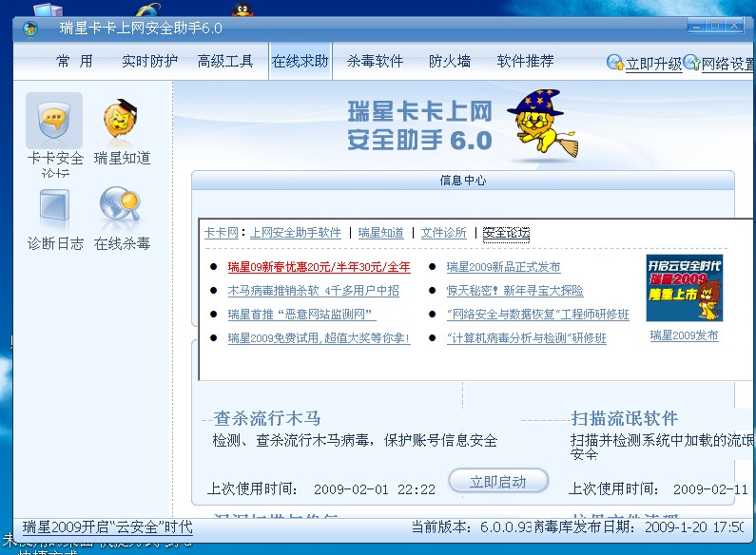Viewport: 756px width, 555px height.
Task: Open the 高级工具 tab
Action: coord(225,61)
